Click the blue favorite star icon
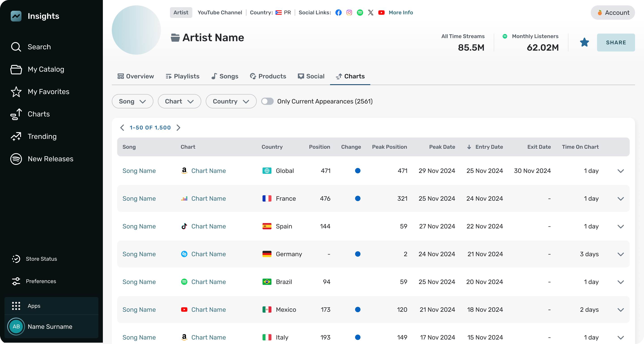 tap(584, 42)
